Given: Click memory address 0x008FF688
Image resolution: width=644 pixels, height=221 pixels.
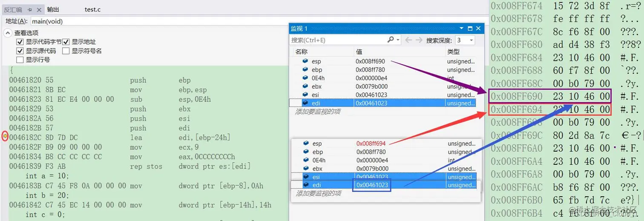Looking at the screenshot, I should (x=517, y=71).
